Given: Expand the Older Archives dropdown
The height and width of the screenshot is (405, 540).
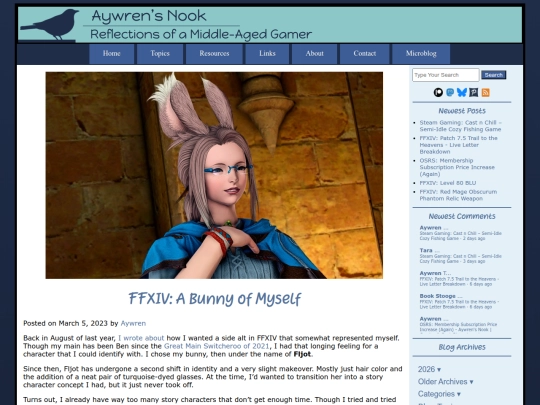Looking at the screenshot, I should 445,382.
